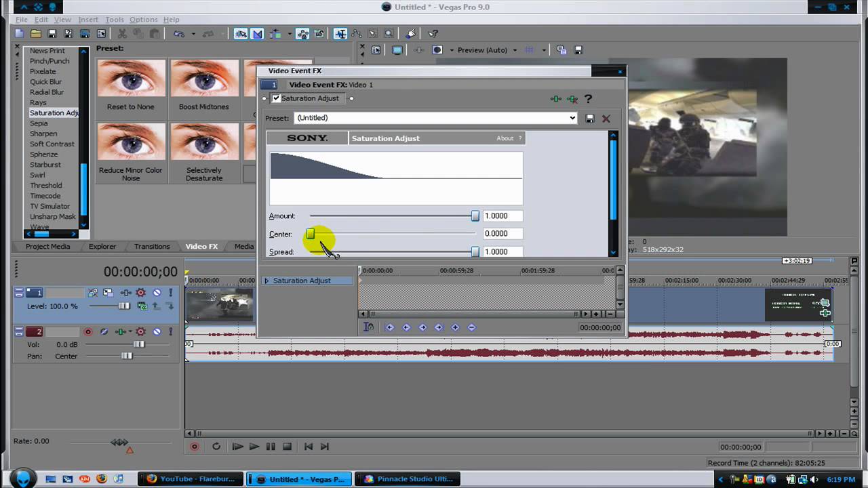The width and height of the screenshot is (868, 488).
Task: Toggle Automatic Crossfades toolbar icon
Action: point(258,33)
